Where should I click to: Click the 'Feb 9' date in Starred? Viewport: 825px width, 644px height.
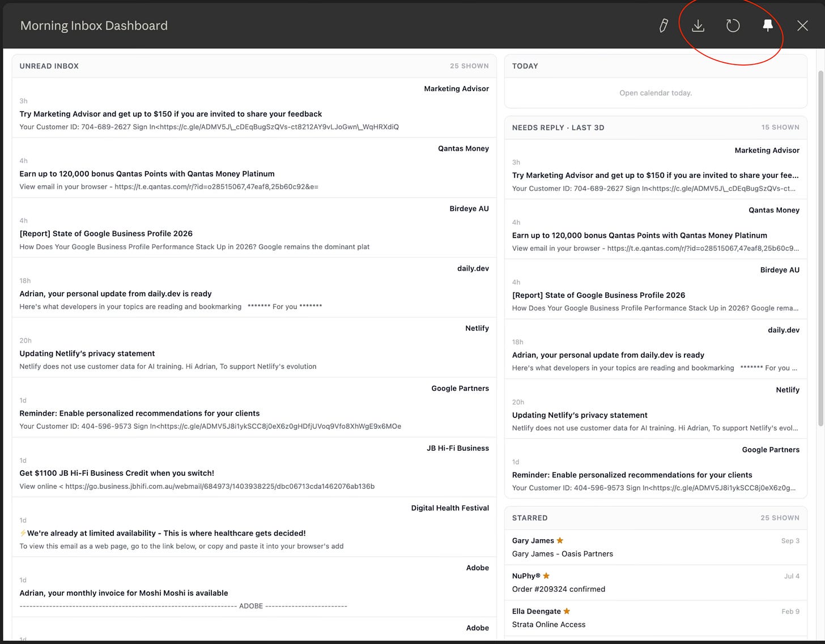pyautogui.click(x=790, y=612)
